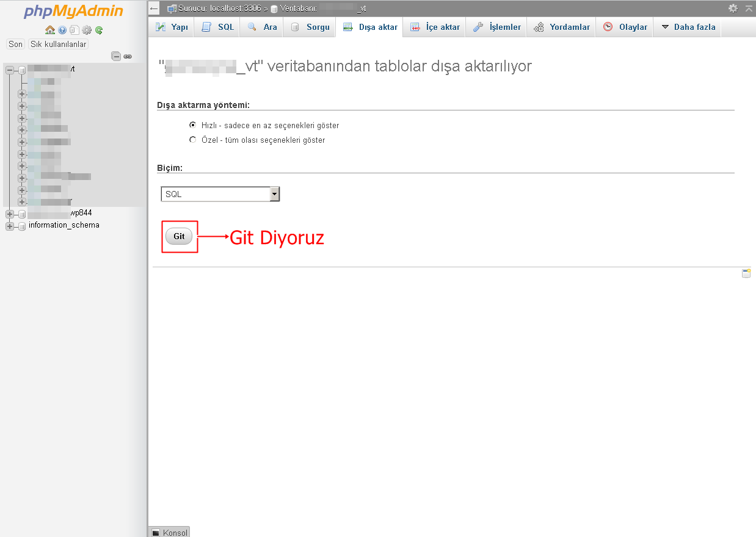The width and height of the screenshot is (756, 537).
Task: Open navigation panel settings gear icon
Action: click(x=87, y=30)
